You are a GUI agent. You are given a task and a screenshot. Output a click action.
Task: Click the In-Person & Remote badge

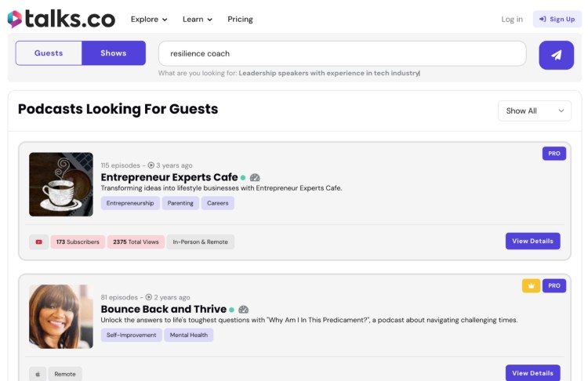[x=200, y=242]
